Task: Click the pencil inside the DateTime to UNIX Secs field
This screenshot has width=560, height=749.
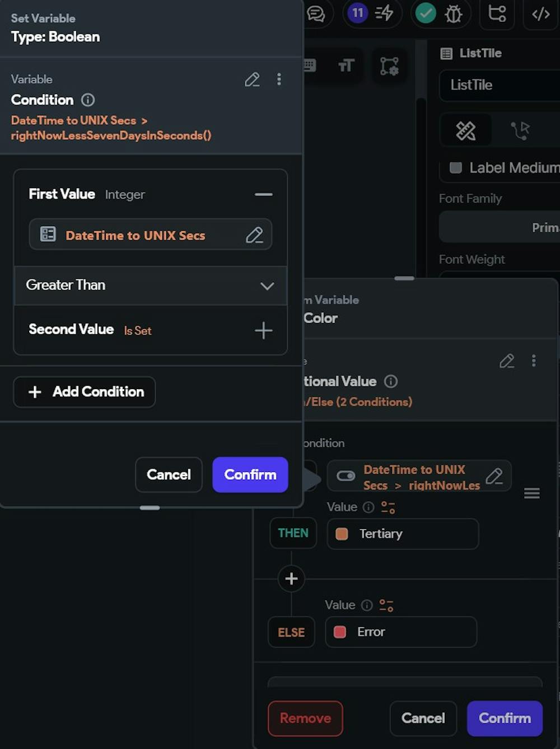Action: [254, 235]
